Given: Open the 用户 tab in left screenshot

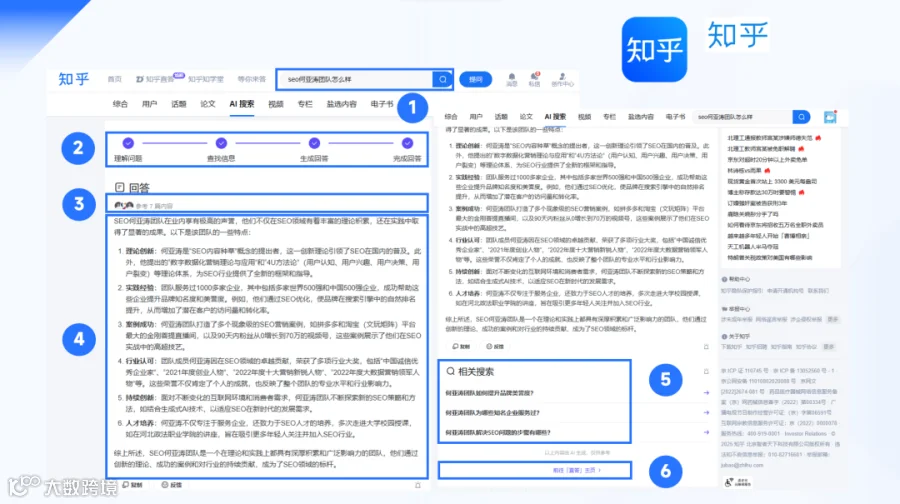Looking at the screenshot, I should pos(149,104).
